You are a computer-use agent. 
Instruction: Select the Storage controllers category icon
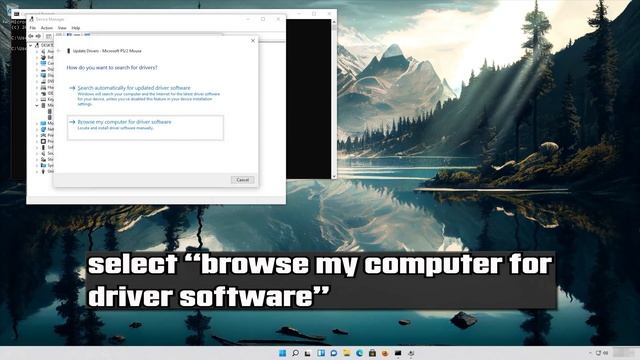coord(43,159)
